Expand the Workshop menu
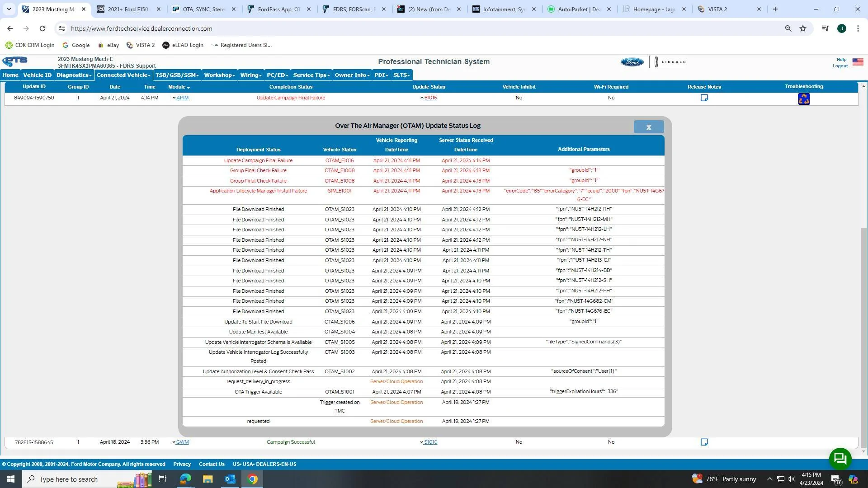The image size is (868, 488). point(219,75)
